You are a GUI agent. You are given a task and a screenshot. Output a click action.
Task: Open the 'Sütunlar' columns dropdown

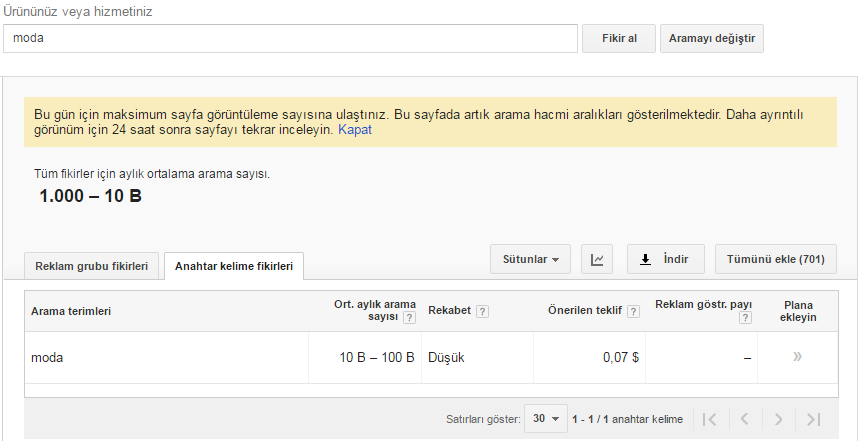(530, 259)
